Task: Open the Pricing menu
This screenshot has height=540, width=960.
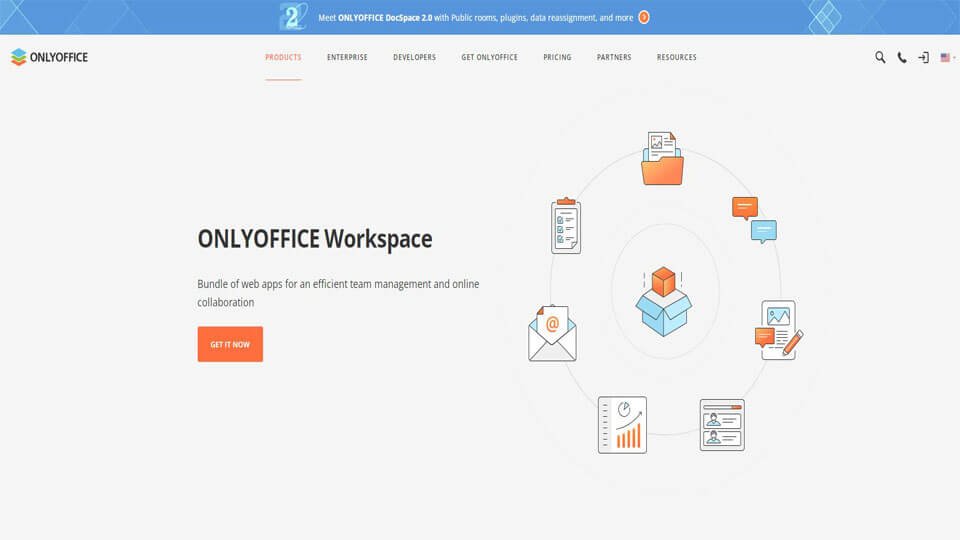Action: point(557,57)
